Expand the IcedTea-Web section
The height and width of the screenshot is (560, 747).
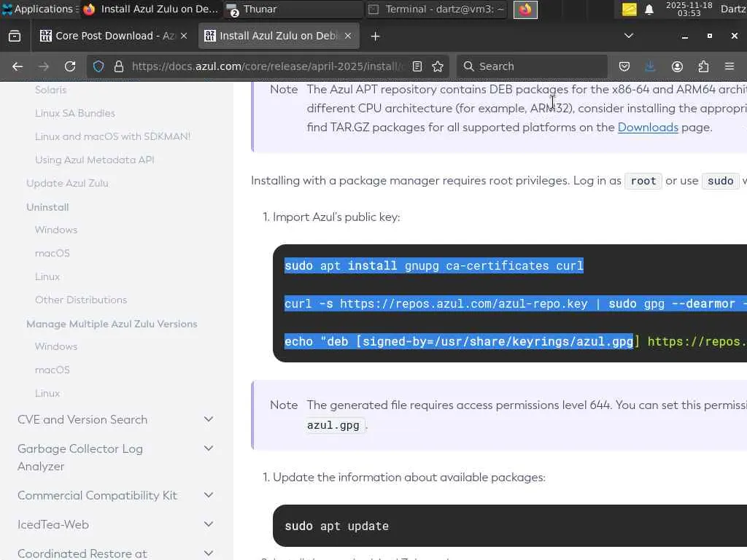click(x=208, y=524)
